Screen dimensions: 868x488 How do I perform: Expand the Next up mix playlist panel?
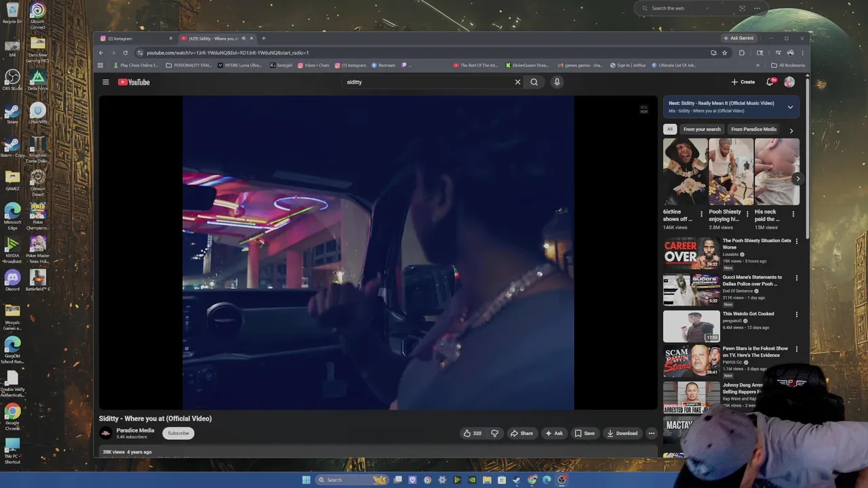790,107
